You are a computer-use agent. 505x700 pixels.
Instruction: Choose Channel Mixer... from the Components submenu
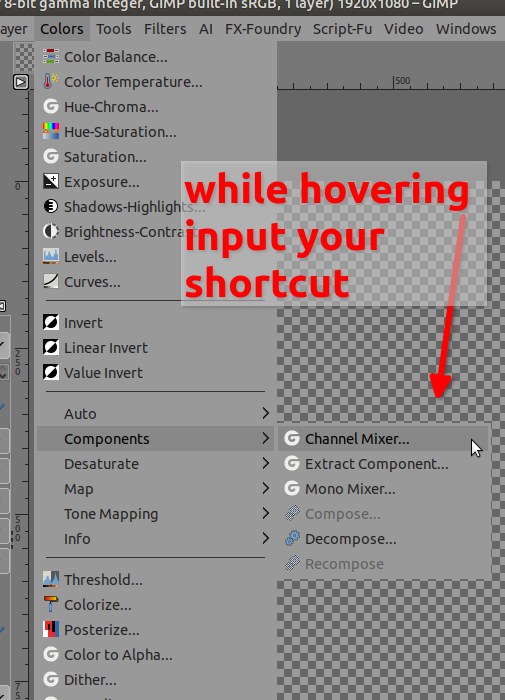coord(384,438)
